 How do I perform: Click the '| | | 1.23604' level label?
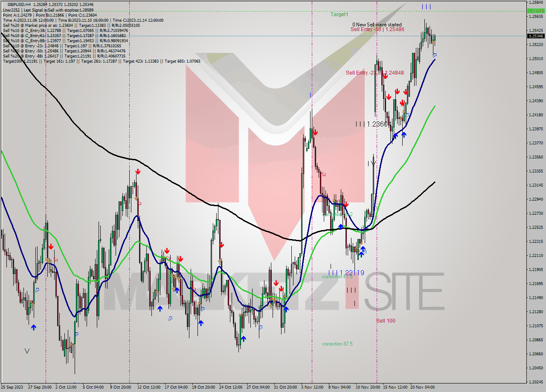pos(374,124)
